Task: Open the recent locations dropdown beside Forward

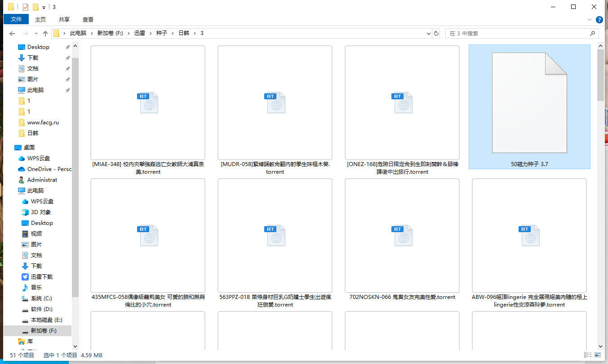Action: 36,34
